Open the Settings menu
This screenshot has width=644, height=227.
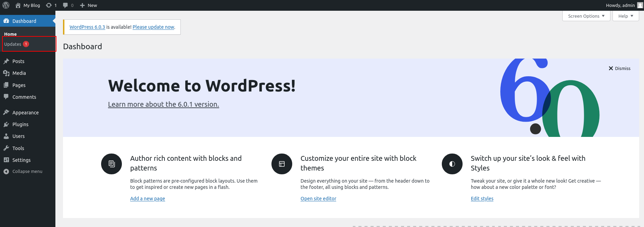28,160
